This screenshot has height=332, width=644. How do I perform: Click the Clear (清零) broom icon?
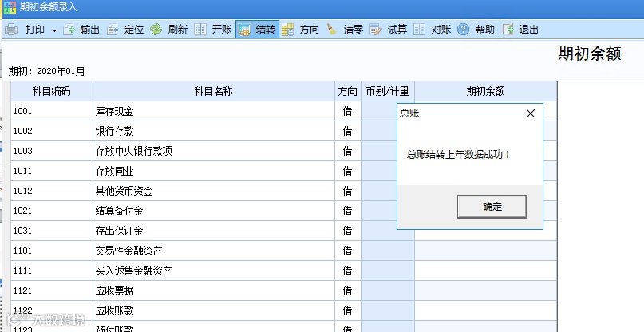click(331, 30)
